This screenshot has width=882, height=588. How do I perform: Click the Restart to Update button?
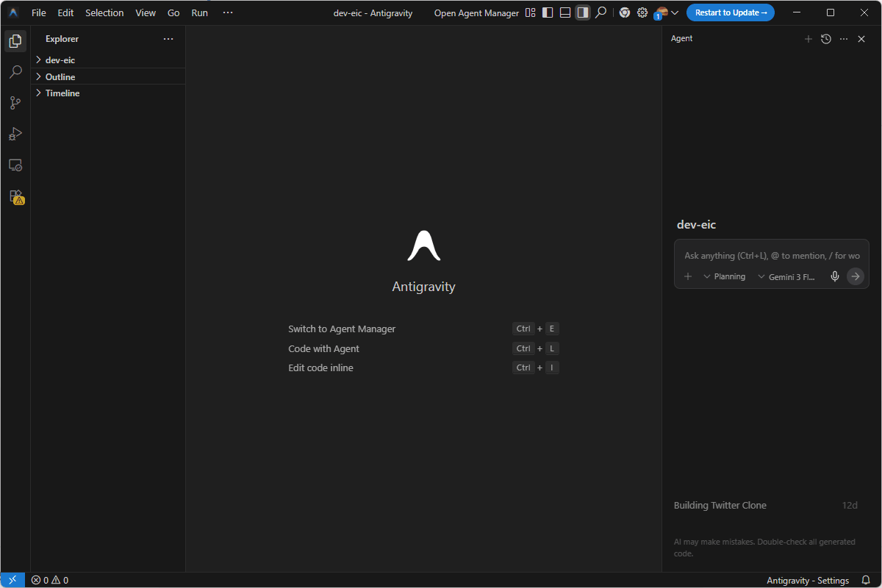coord(730,12)
